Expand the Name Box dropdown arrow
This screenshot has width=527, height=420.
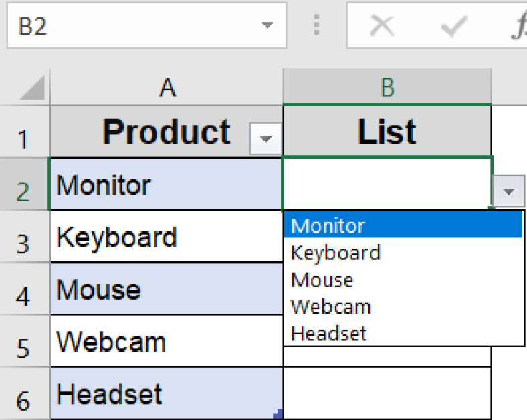[268, 26]
